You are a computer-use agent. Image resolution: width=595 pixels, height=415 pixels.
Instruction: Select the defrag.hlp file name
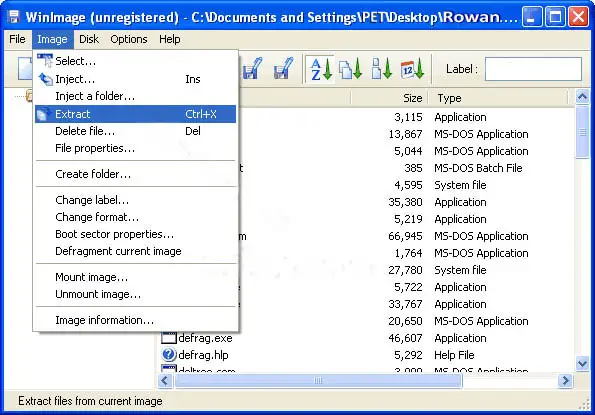[203, 355]
